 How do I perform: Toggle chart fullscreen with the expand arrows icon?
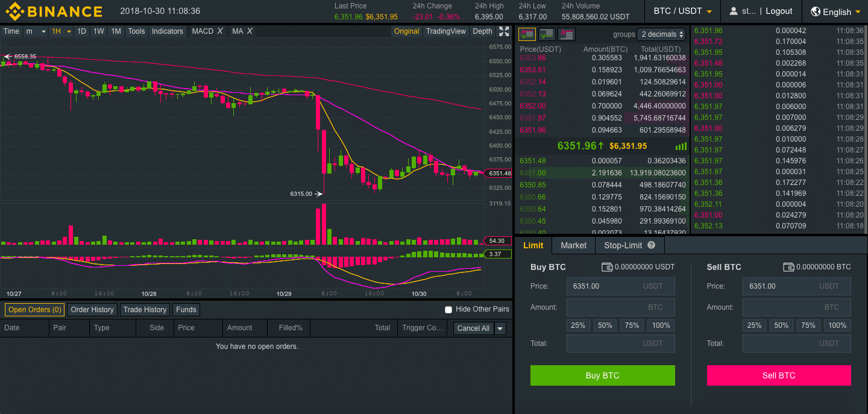point(504,31)
